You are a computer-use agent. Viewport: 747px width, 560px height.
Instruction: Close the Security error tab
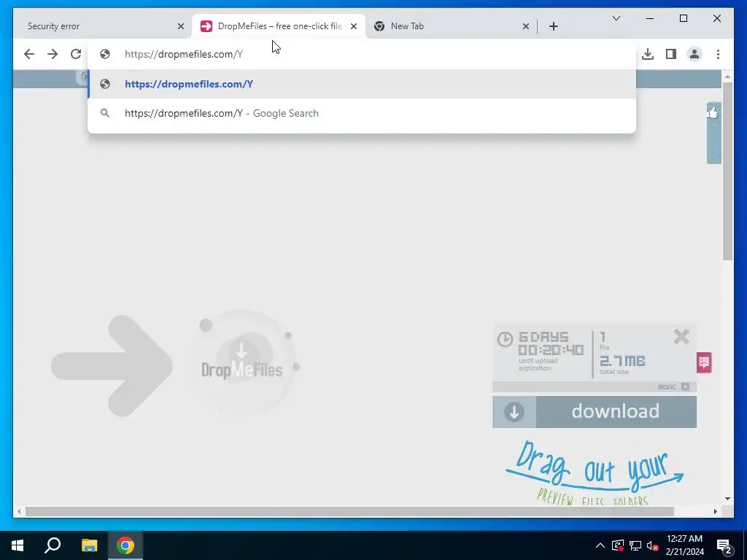tap(181, 26)
